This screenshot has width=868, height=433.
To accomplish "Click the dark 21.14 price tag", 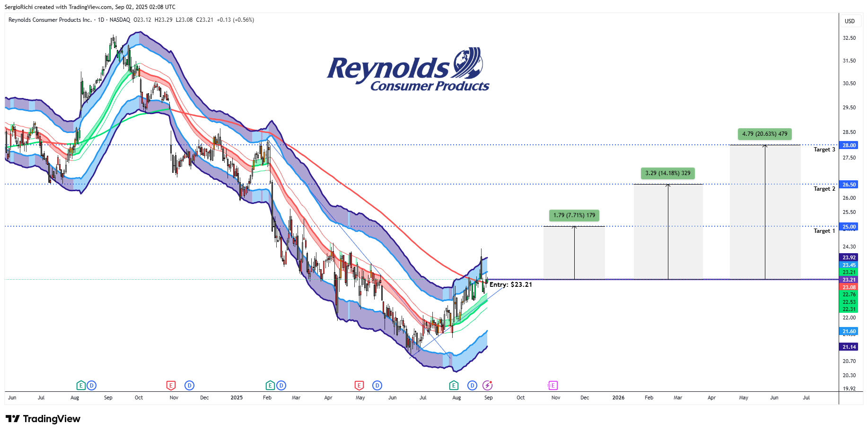I will point(849,347).
